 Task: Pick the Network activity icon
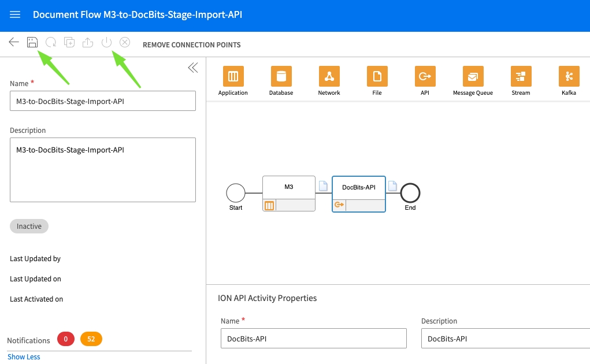pos(329,76)
